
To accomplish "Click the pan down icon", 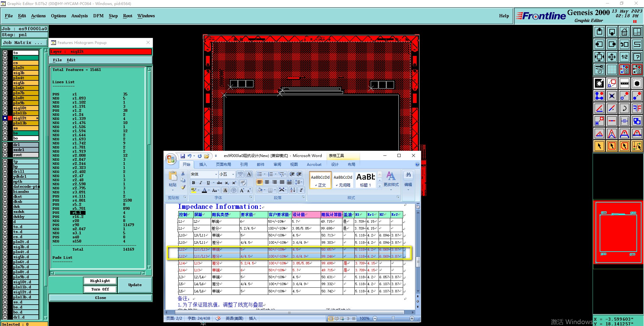I will pos(612,32).
